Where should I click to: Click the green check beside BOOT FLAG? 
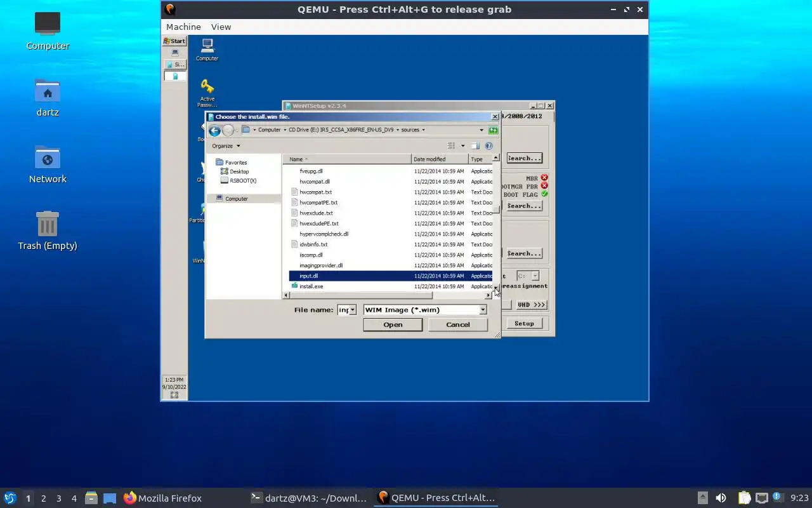tap(544, 194)
